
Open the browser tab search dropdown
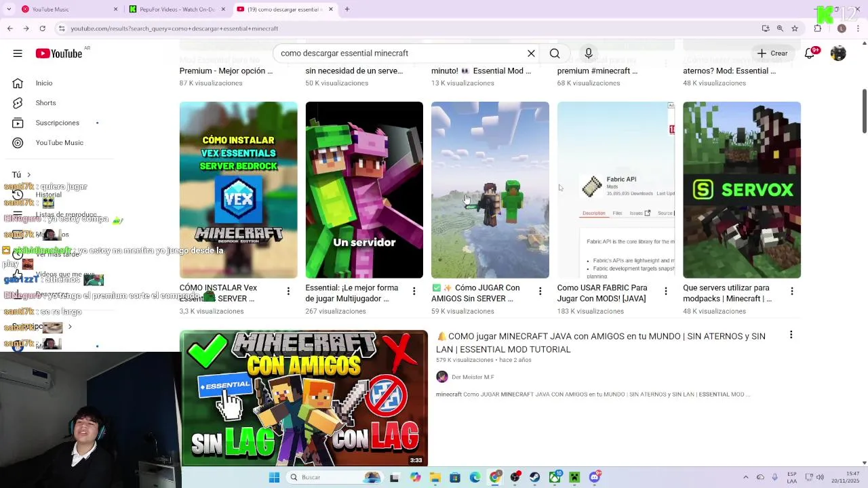pyautogui.click(x=9, y=9)
